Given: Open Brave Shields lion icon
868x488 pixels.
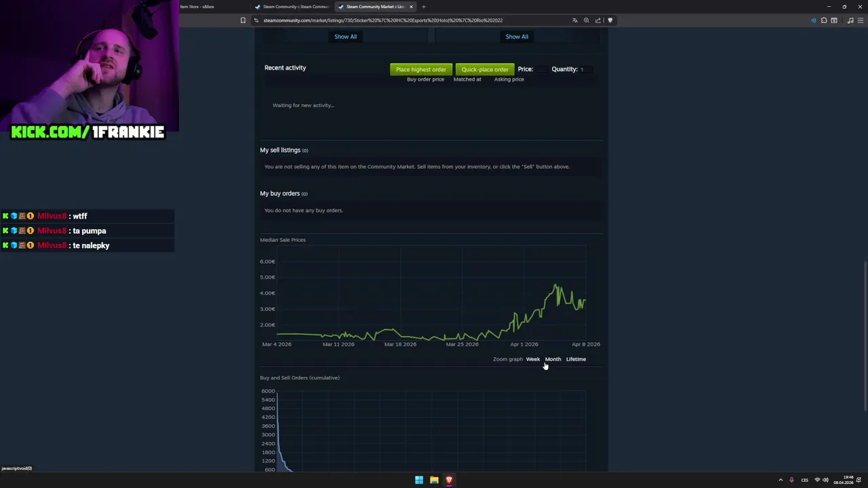Looking at the screenshot, I should click(610, 20).
